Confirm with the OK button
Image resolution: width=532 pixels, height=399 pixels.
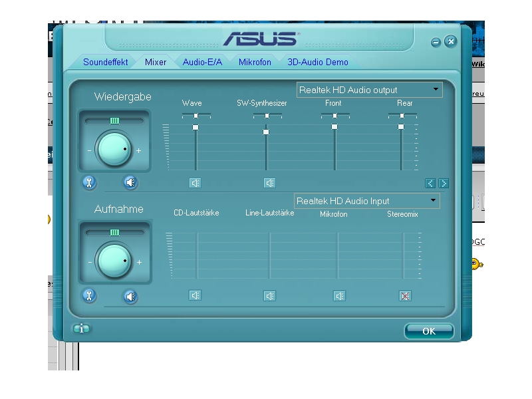(429, 331)
